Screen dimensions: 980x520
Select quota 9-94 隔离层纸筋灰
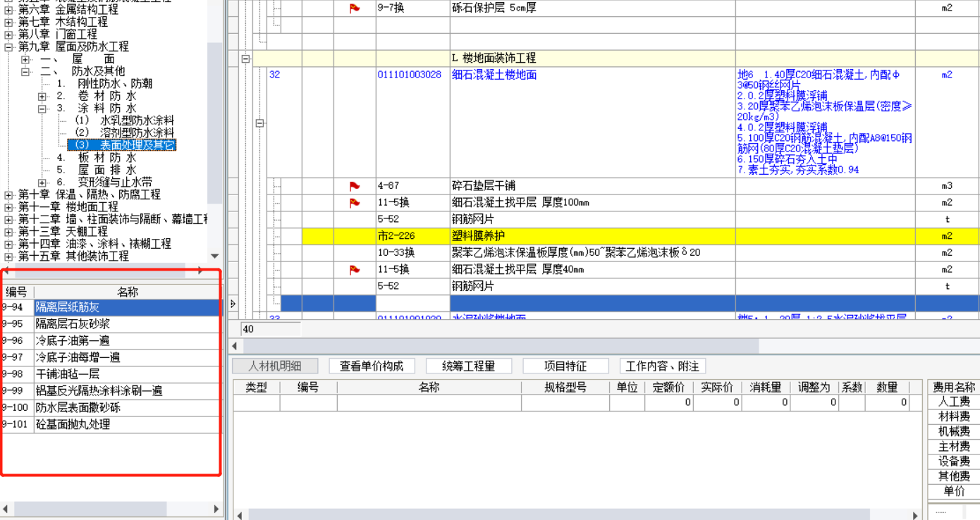111,307
